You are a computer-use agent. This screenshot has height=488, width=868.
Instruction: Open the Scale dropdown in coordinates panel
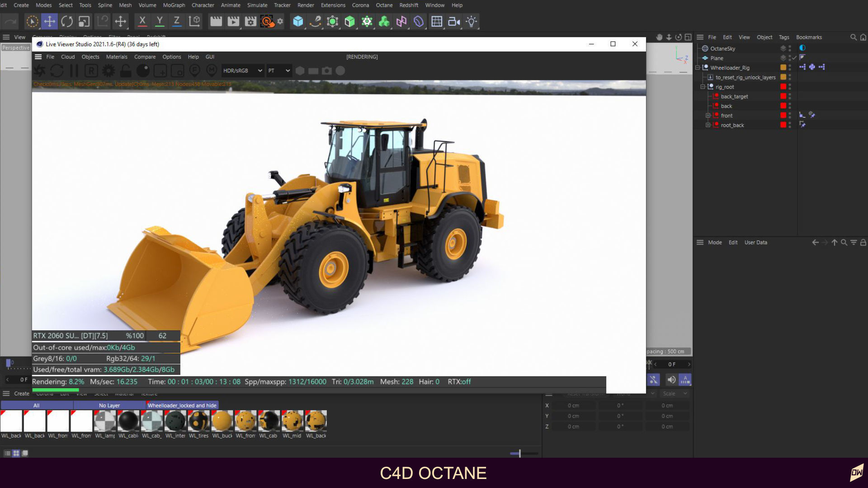coord(674,394)
